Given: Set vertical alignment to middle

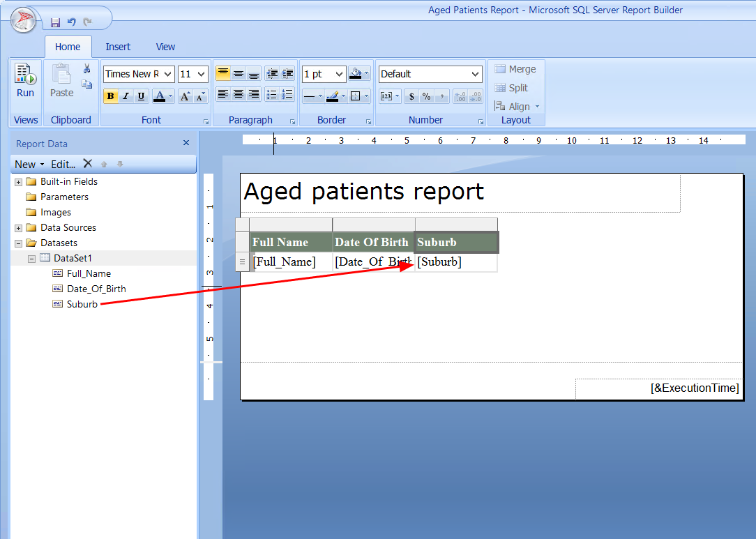Looking at the screenshot, I should point(239,74).
